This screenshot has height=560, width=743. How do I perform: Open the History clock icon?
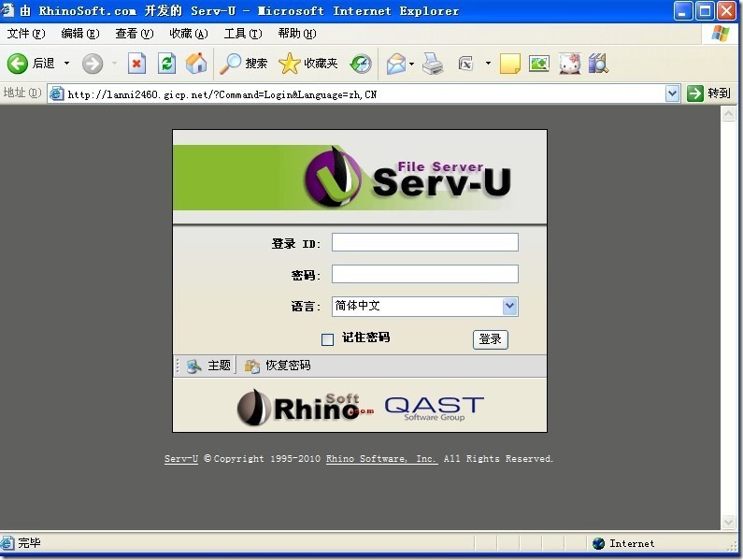pyautogui.click(x=361, y=64)
